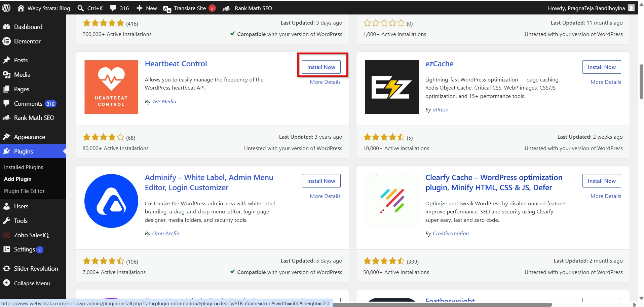Open the Settings notification badge showing 1
Image resolution: width=644 pixels, height=307 pixels.
(40, 250)
